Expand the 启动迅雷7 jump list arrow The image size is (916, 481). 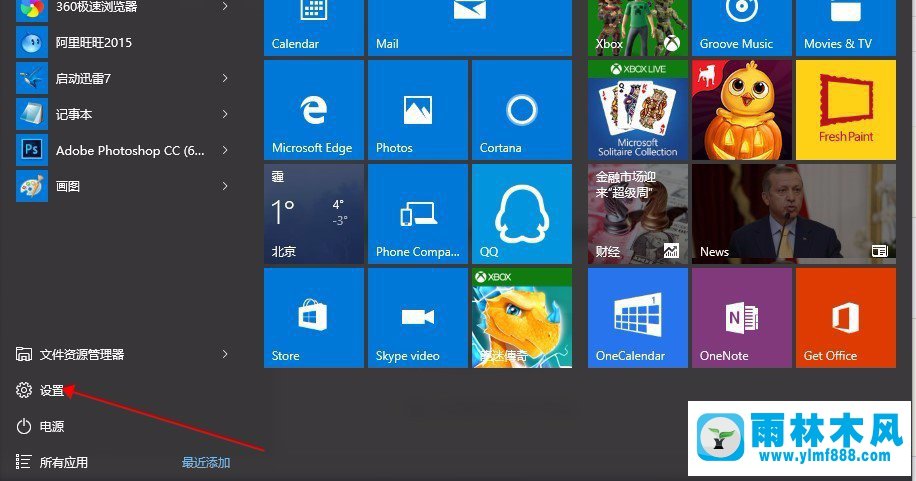(x=225, y=78)
